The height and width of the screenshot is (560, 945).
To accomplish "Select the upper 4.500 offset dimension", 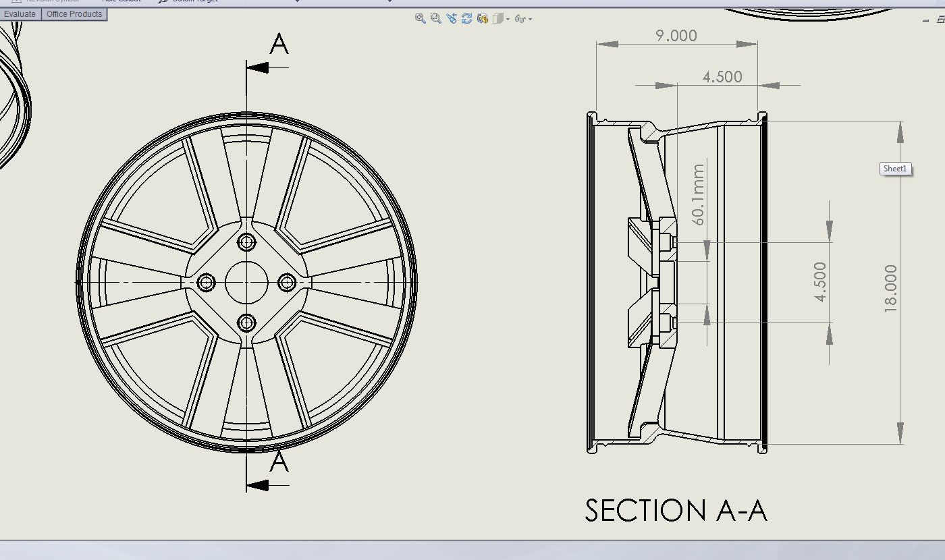I will pos(722,77).
